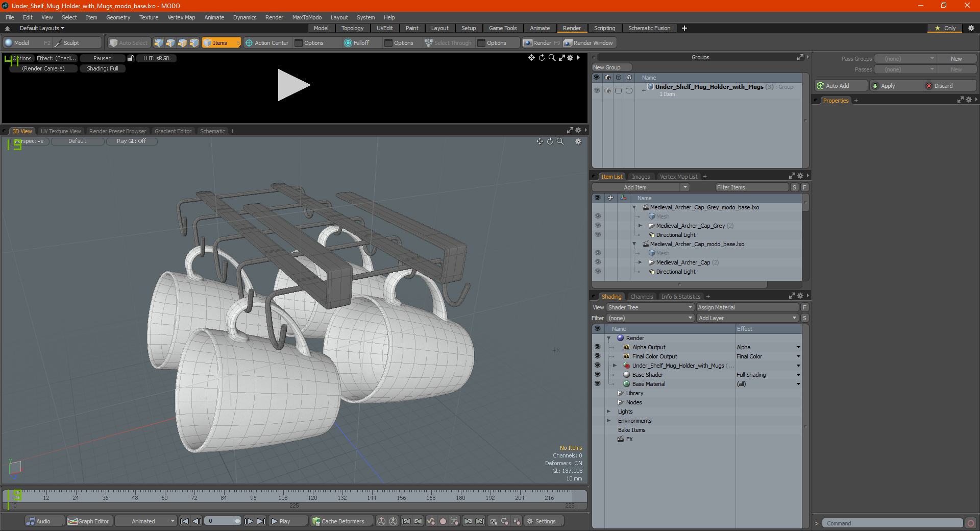Open the Default Layouts dropdown
This screenshot has width=980, height=531.
(x=42, y=28)
